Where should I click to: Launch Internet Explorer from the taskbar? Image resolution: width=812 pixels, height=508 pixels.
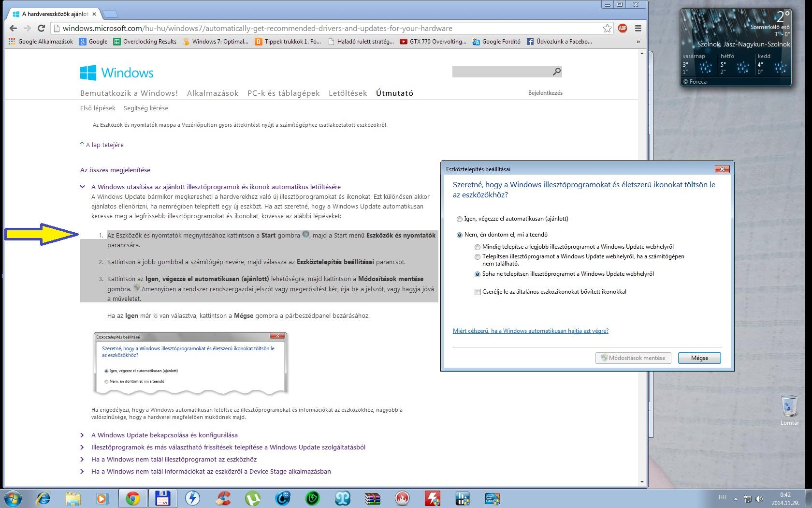click(x=43, y=498)
